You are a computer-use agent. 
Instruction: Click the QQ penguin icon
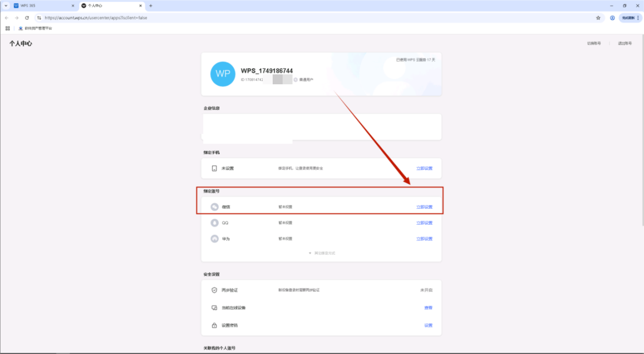[x=214, y=223]
